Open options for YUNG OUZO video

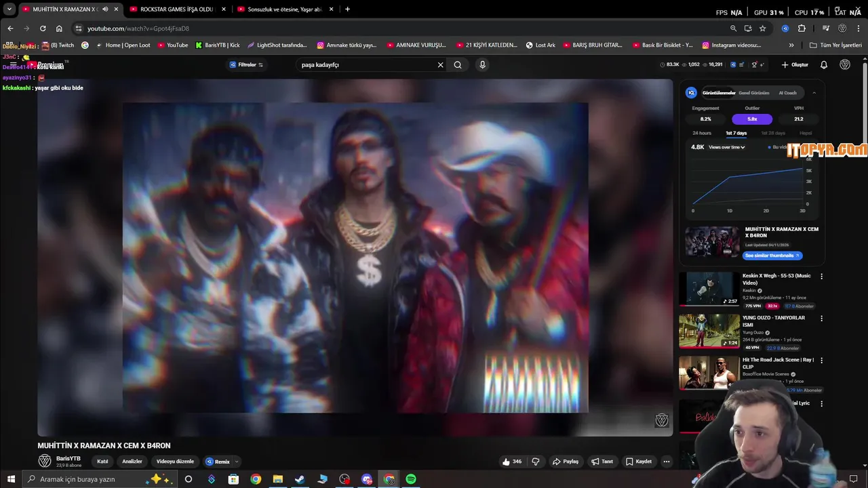coord(822,318)
